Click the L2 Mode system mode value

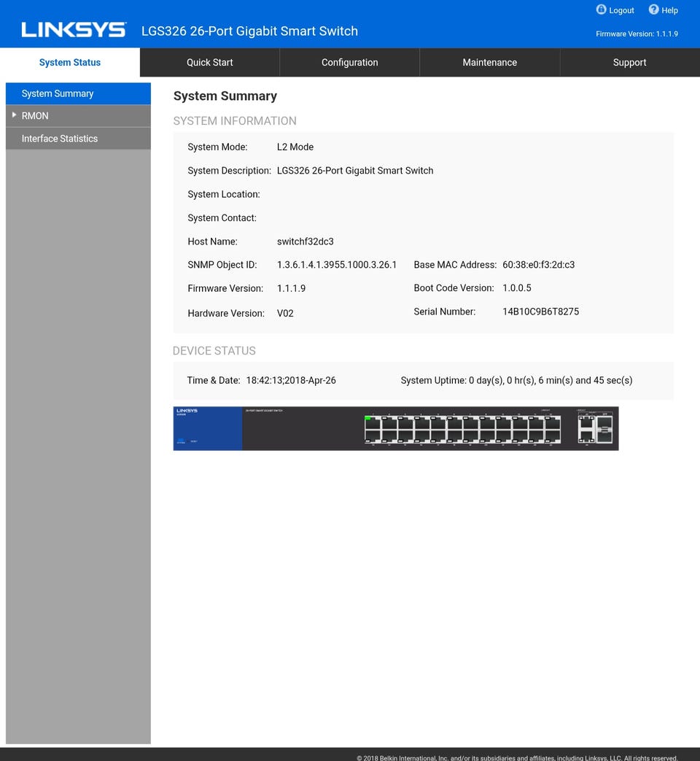[x=295, y=147]
